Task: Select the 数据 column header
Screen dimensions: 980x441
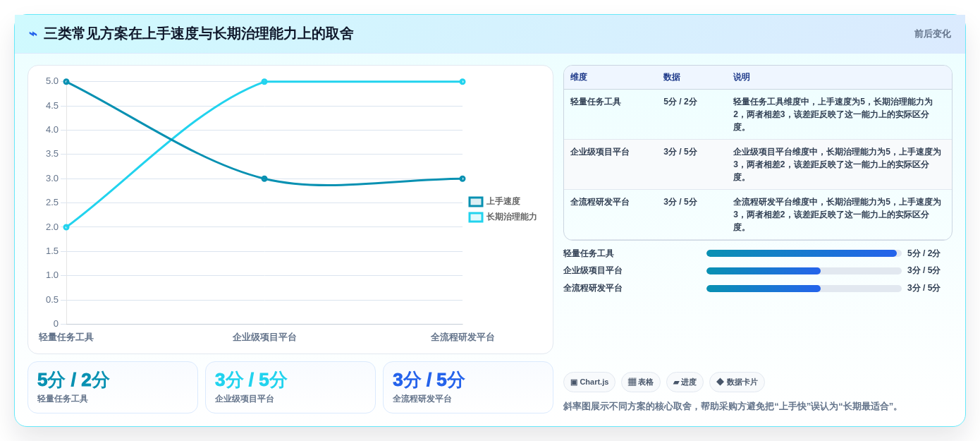Action: coord(672,78)
